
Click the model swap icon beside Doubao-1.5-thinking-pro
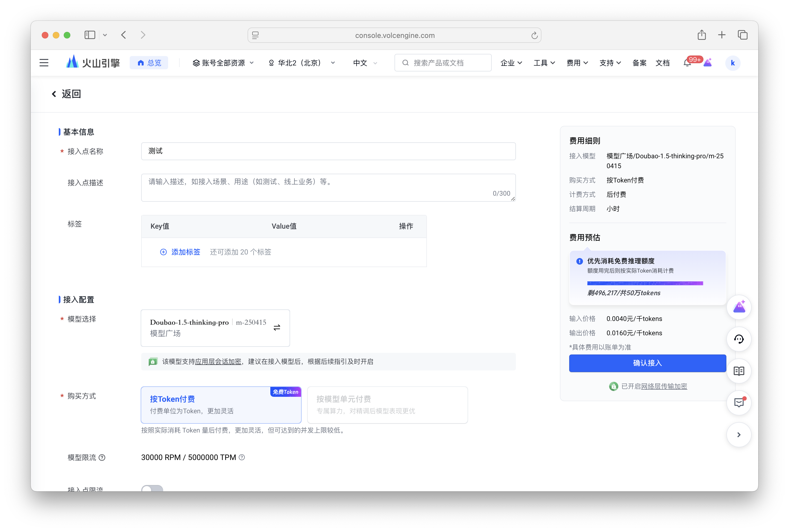(x=277, y=327)
